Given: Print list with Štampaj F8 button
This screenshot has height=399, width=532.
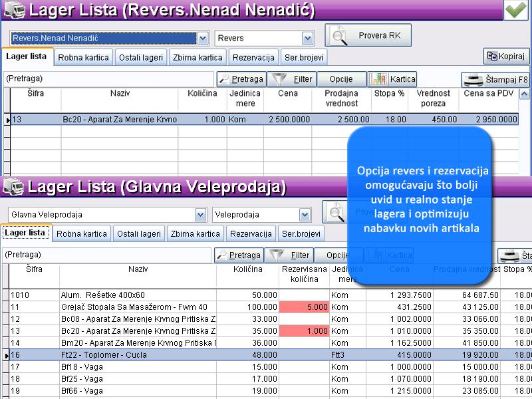Looking at the screenshot, I should 495,80.
